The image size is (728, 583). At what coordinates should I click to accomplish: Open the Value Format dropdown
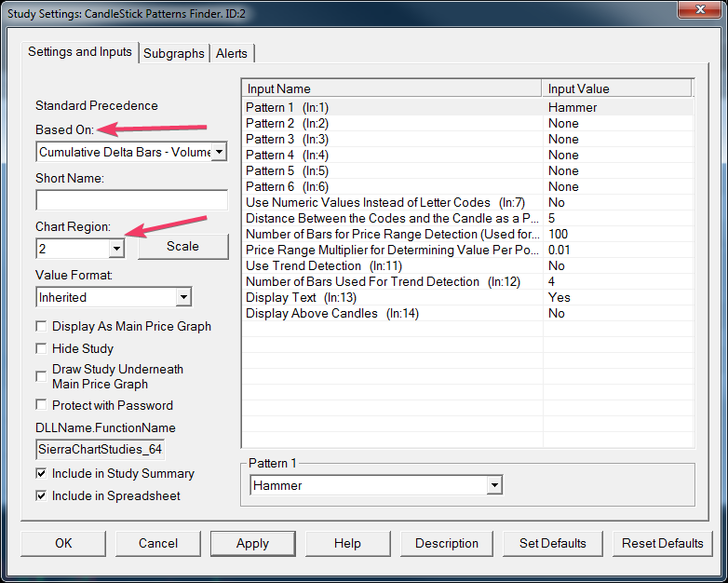coord(183,297)
